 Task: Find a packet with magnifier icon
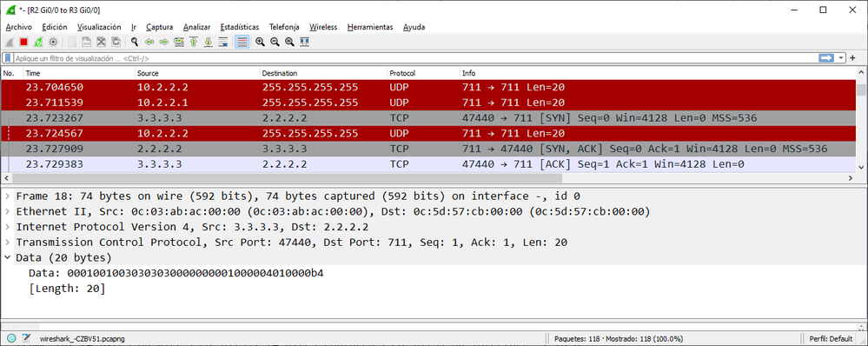tap(135, 42)
